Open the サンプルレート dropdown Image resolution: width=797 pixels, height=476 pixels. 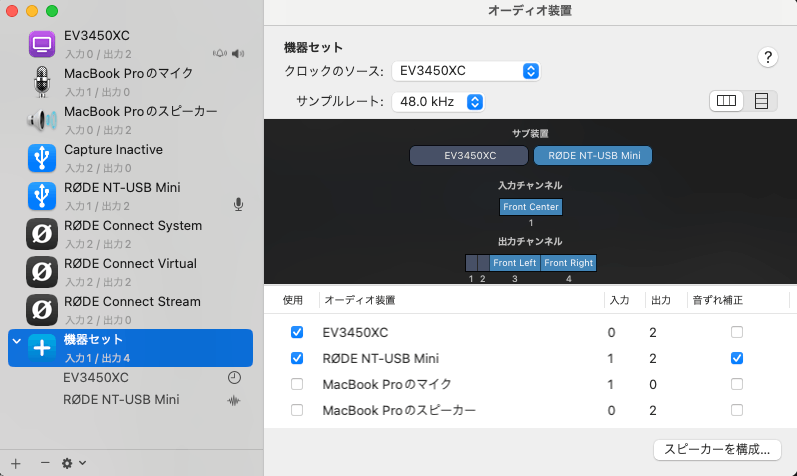[438, 102]
